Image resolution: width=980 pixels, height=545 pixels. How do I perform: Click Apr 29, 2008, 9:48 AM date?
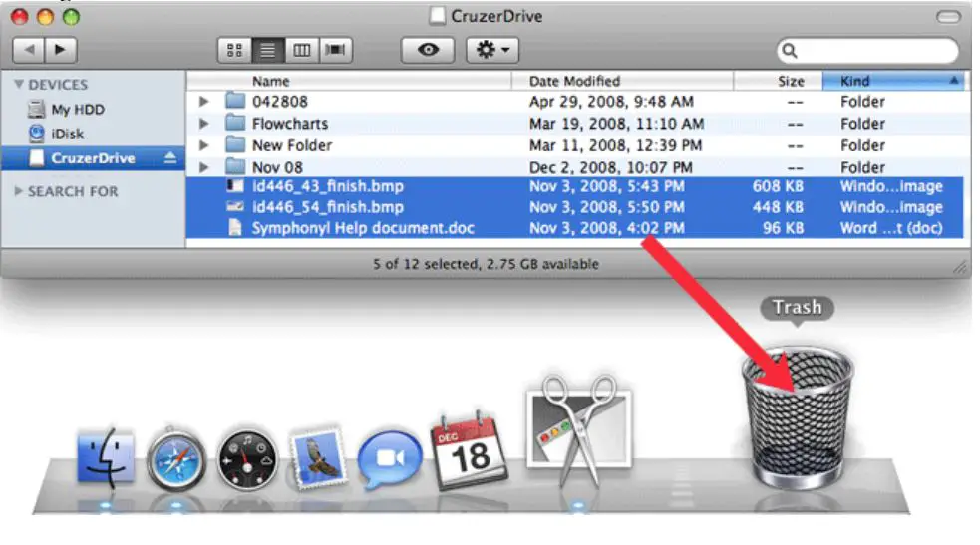click(611, 102)
